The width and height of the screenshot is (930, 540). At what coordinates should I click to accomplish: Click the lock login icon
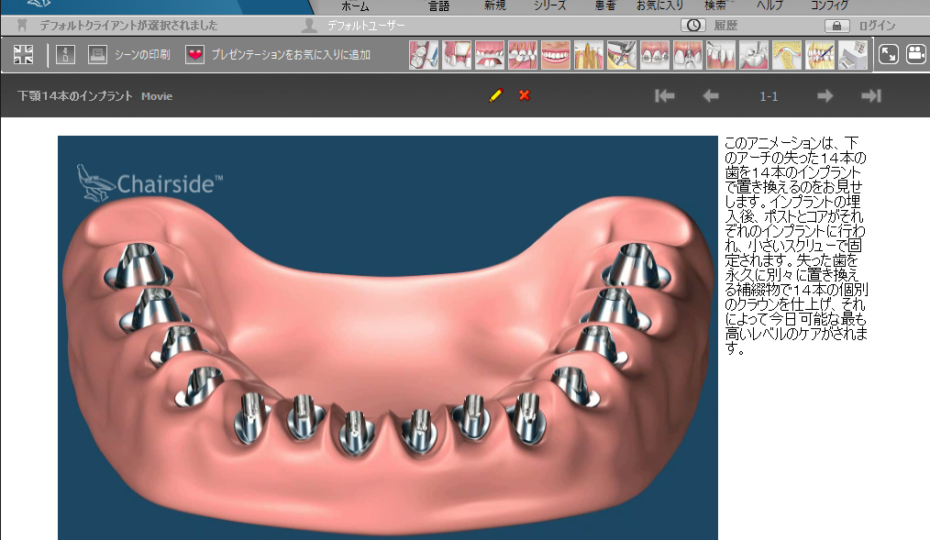click(837, 26)
